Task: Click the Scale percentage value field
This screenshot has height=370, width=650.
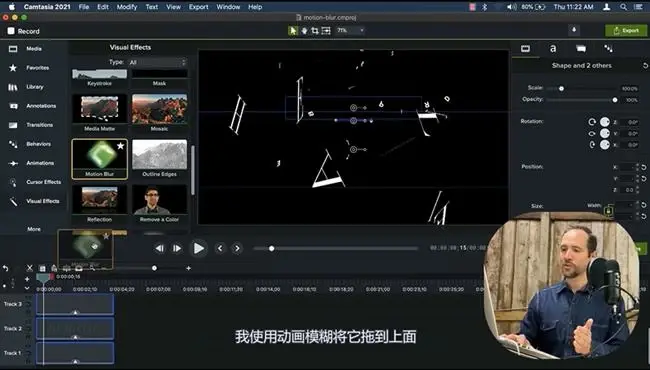Action: [630, 89]
